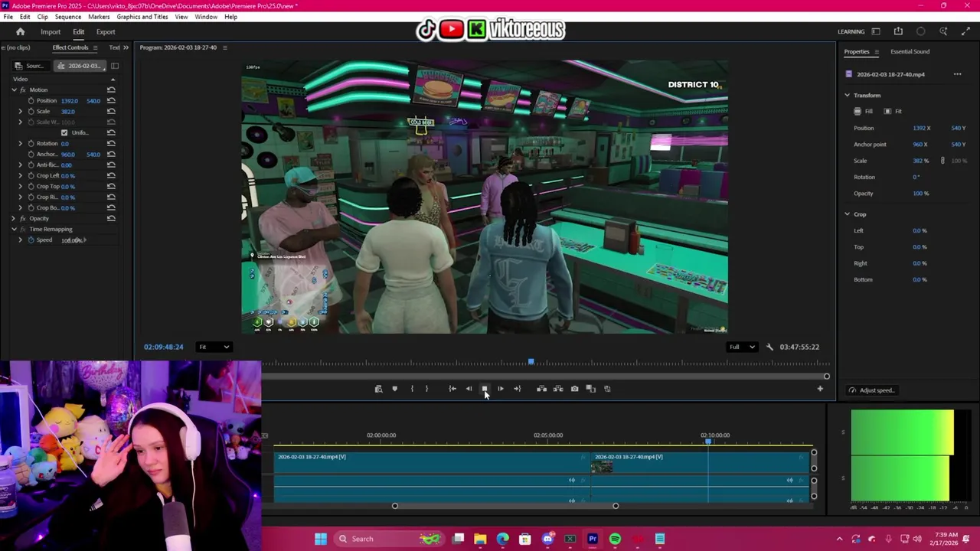Toggle scale link lock in Properties
Image resolution: width=980 pixels, height=551 pixels.
pos(942,161)
